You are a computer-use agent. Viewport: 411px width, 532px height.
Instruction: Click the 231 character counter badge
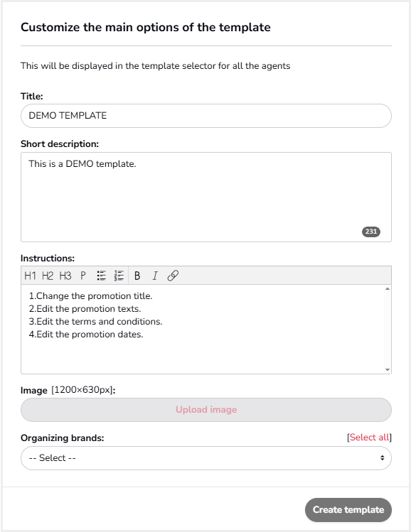point(371,232)
